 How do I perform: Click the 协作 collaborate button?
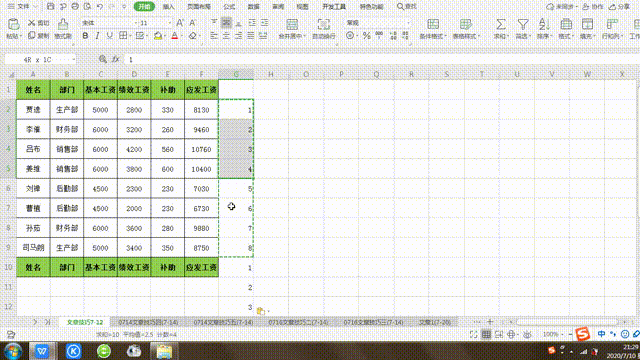coord(593,7)
